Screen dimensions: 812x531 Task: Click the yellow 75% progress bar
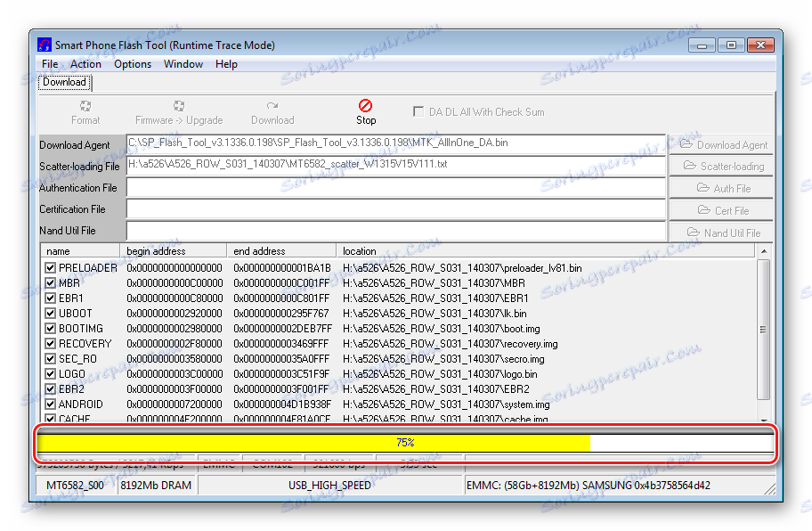313,443
